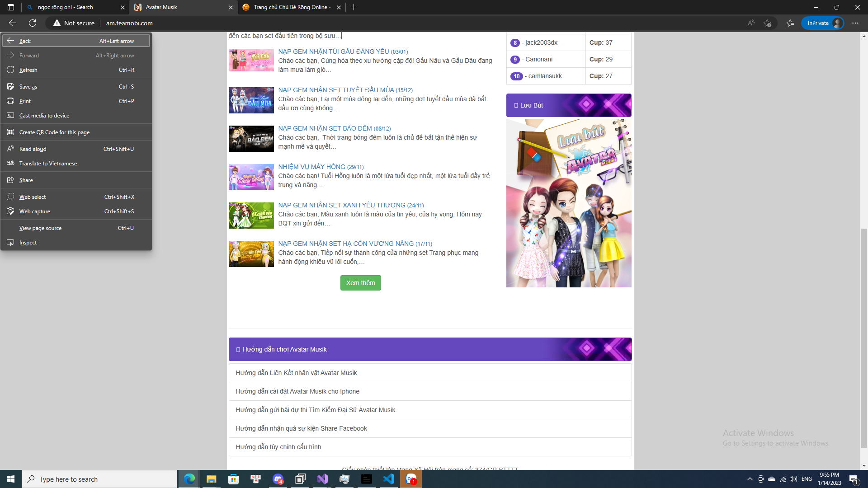Expand 'Hướng dẫn cài đặt Avatar Musik cho Iphone'

click(x=297, y=391)
